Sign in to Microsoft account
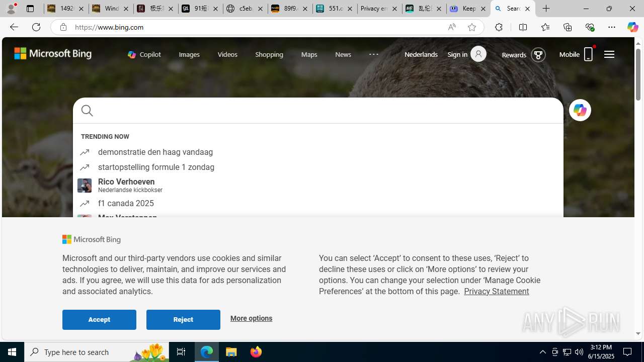Viewport: 644px width, 362px height. [466, 54]
